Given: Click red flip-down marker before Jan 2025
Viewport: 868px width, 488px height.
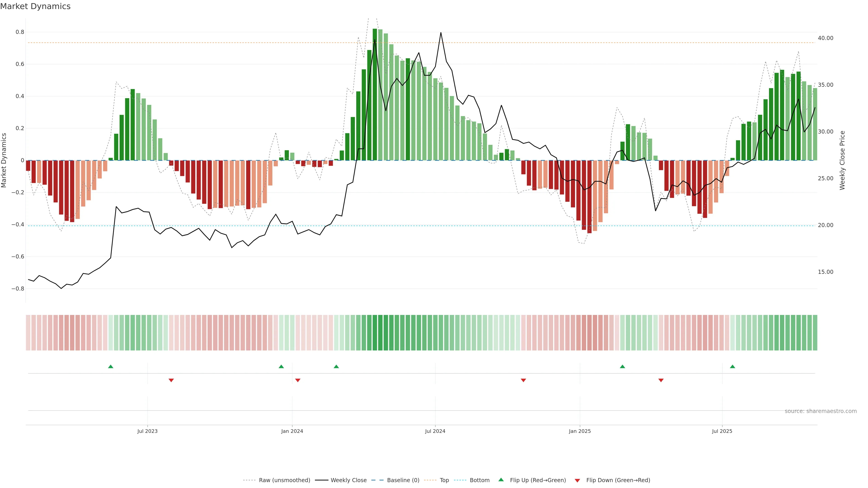Looking at the screenshot, I should pyautogui.click(x=523, y=380).
